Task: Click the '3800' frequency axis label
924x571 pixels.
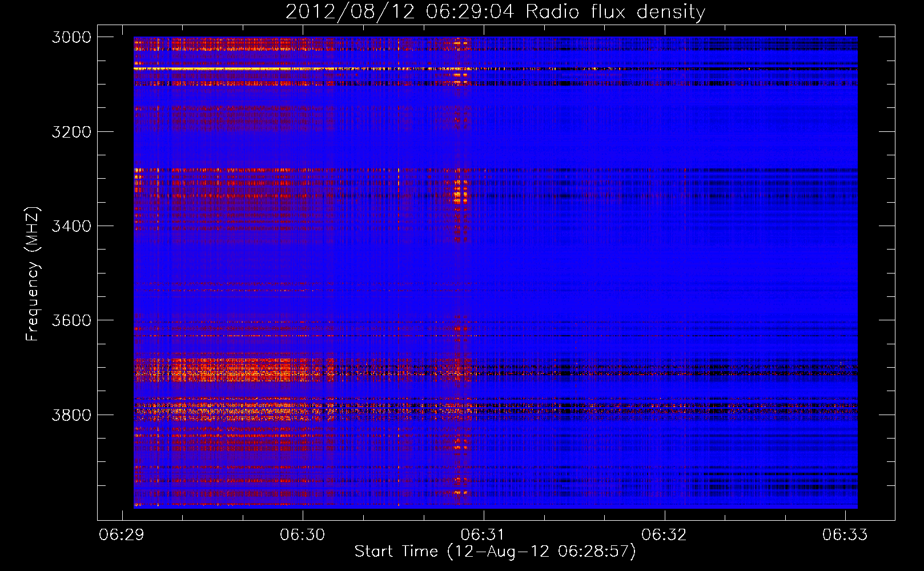Action: click(71, 415)
